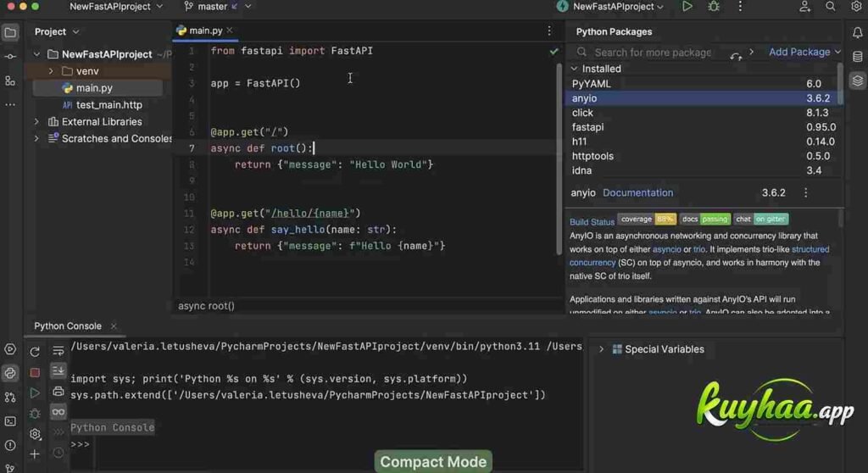Click the editor vertical scrollbar
The image size is (868, 473).
click(x=559, y=159)
